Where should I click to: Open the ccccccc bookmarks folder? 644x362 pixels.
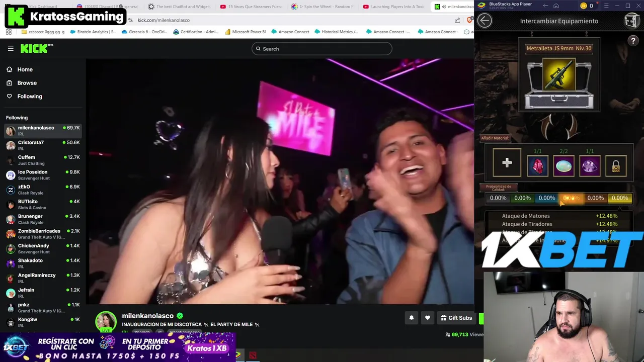pyautogui.click(x=43, y=32)
